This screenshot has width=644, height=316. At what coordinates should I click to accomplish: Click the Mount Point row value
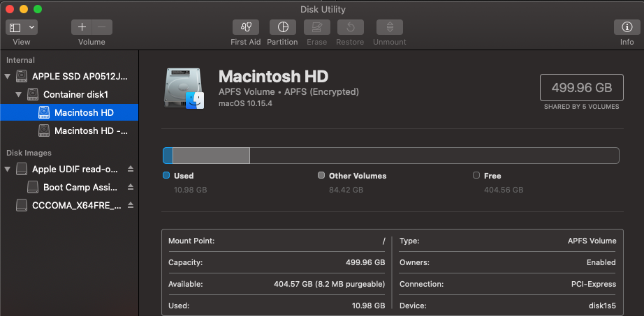tap(383, 241)
